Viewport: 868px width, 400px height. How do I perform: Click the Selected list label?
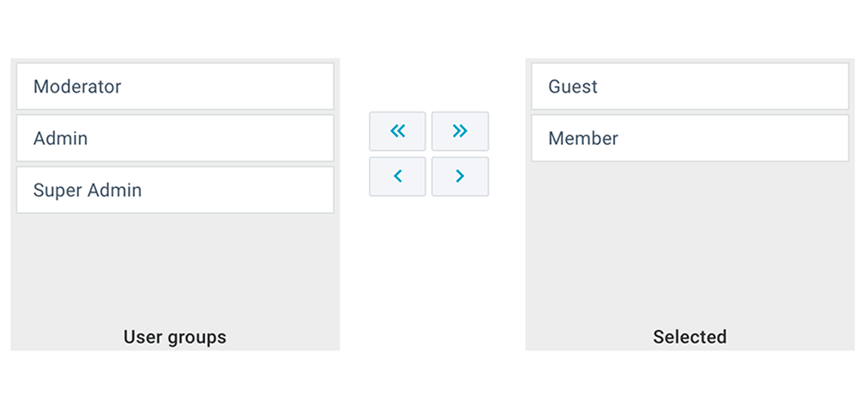690,336
